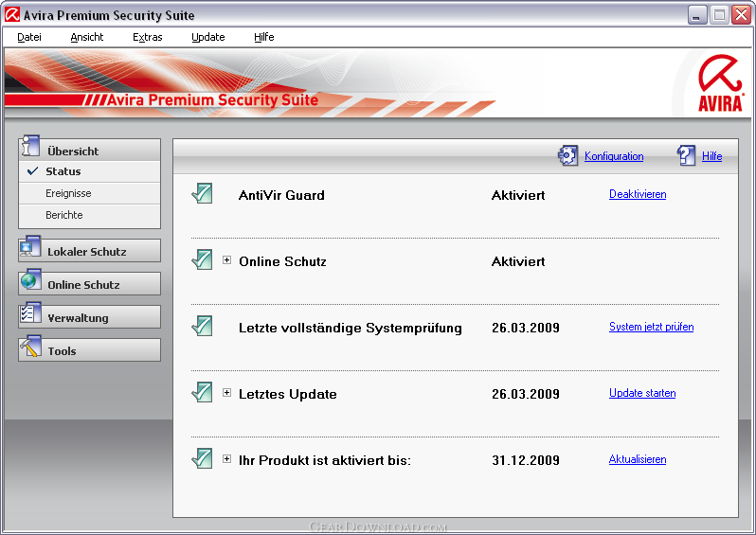The image size is (756, 535).
Task: Click the Übersicht info icon
Action: click(31, 146)
